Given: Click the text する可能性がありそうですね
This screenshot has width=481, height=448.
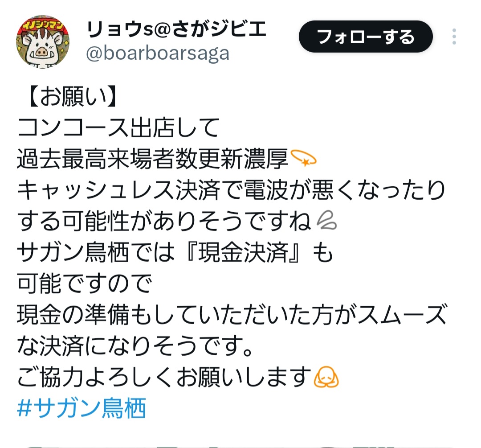Looking at the screenshot, I should click(x=164, y=221).
